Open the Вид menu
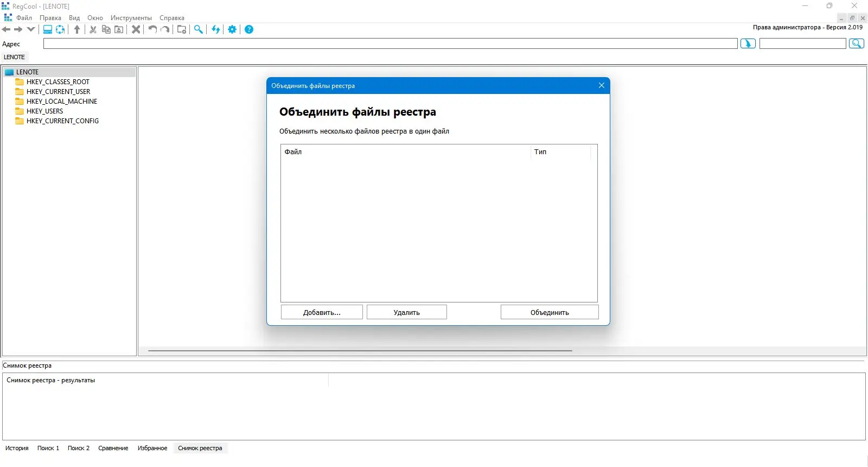Image resolution: width=868 pixels, height=467 pixels. pos(74,18)
